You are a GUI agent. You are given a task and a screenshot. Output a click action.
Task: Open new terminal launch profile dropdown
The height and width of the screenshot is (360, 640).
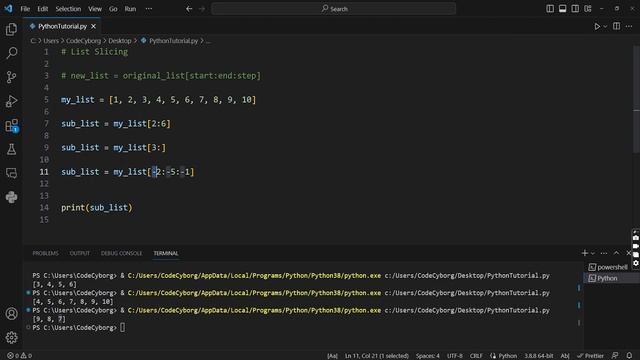coord(593,253)
